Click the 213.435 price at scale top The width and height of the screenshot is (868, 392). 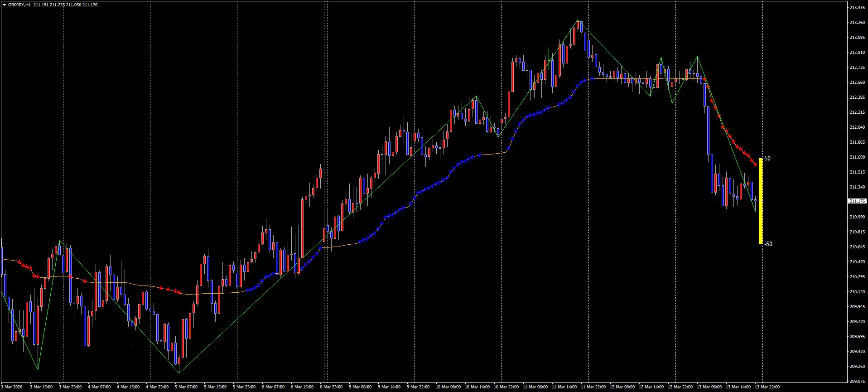tap(857, 8)
